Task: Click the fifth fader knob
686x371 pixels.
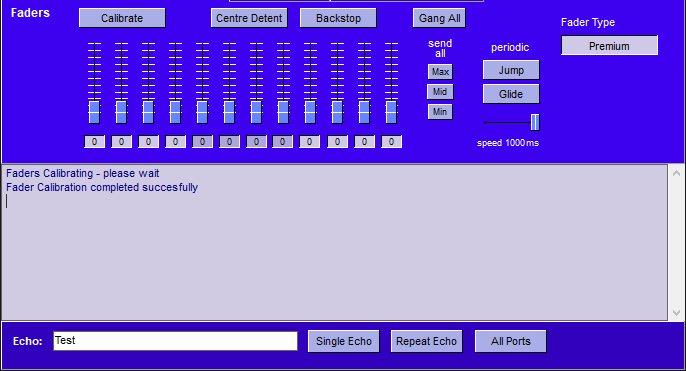Action: pos(202,112)
